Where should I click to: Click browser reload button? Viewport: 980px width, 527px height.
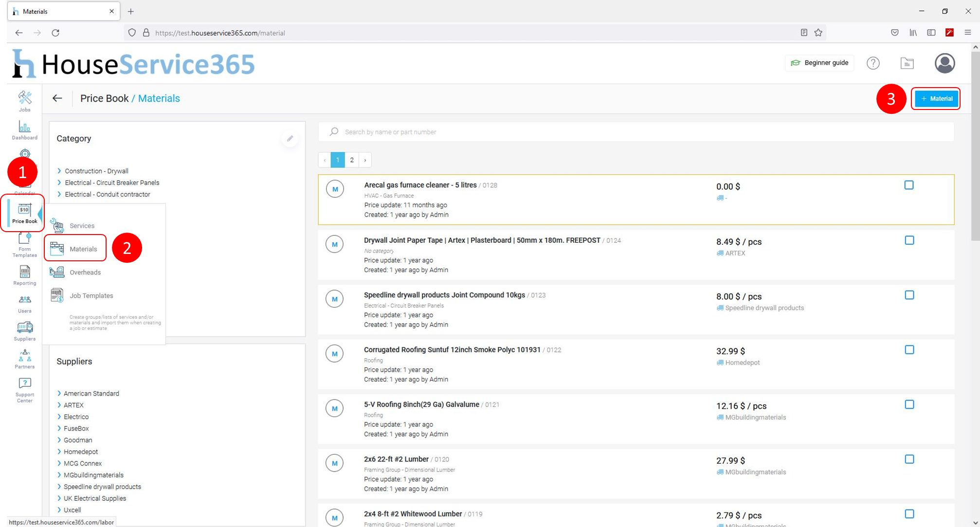pos(55,33)
